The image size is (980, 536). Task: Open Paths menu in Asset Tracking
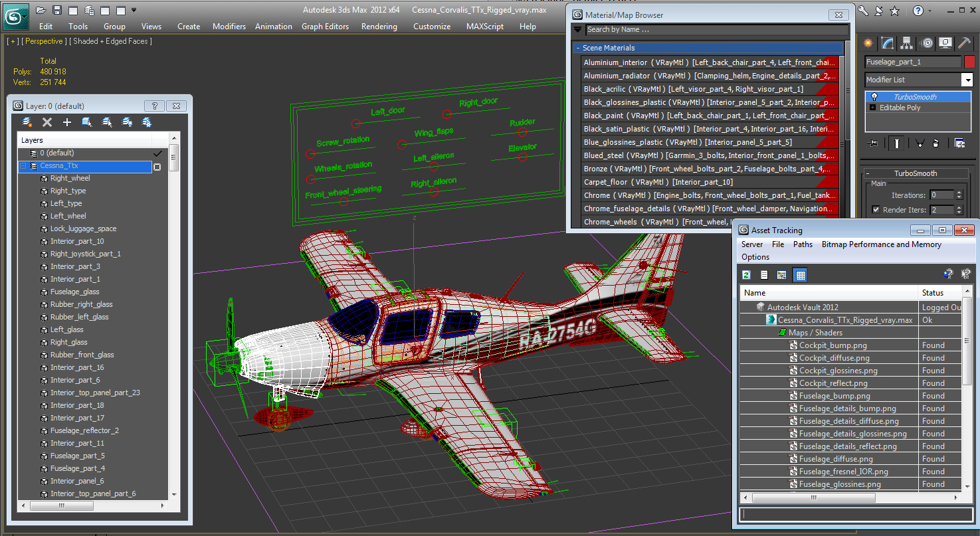[803, 244]
